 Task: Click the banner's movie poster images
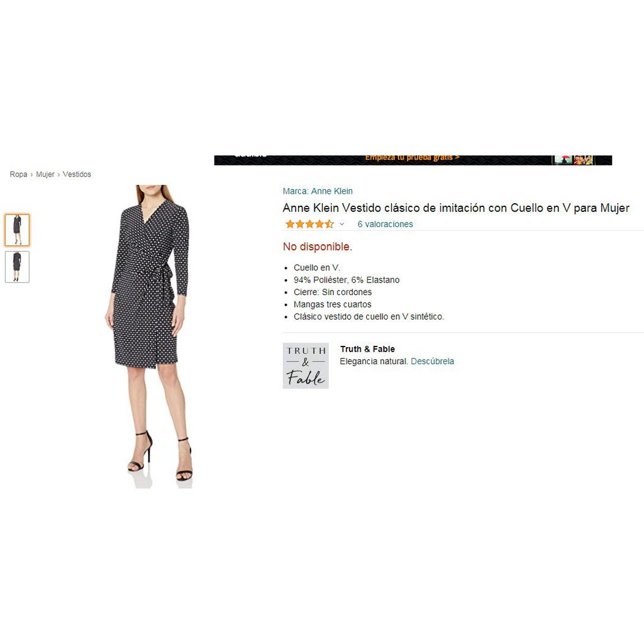coord(574,160)
